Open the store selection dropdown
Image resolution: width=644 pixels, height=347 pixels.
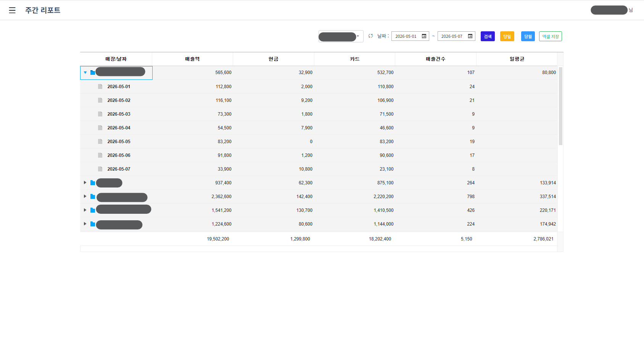(341, 36)
